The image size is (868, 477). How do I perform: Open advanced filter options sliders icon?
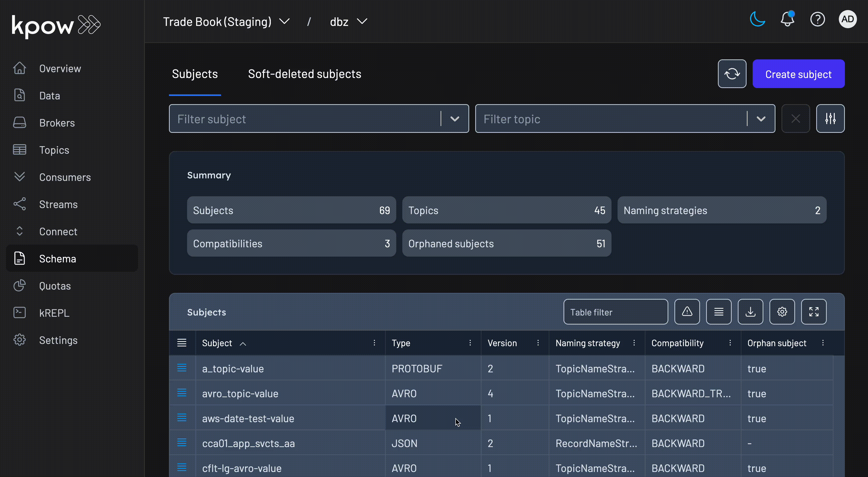830,118
